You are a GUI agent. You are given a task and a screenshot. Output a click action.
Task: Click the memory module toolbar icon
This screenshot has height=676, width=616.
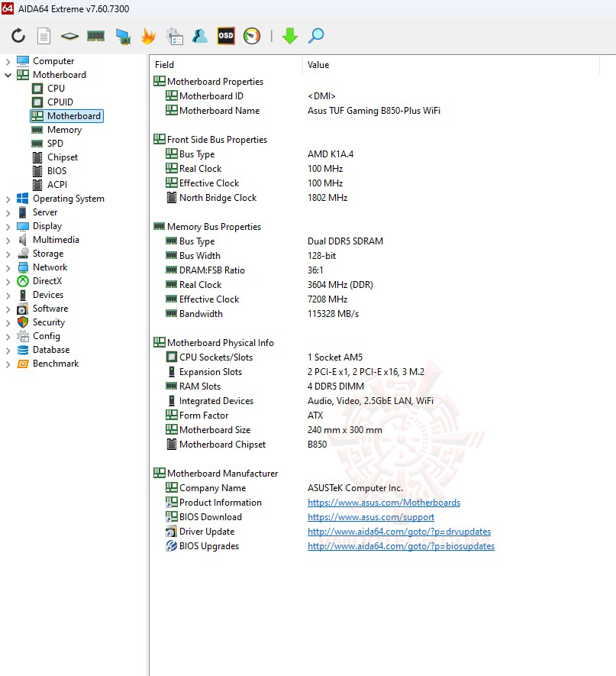click(95, 36)
